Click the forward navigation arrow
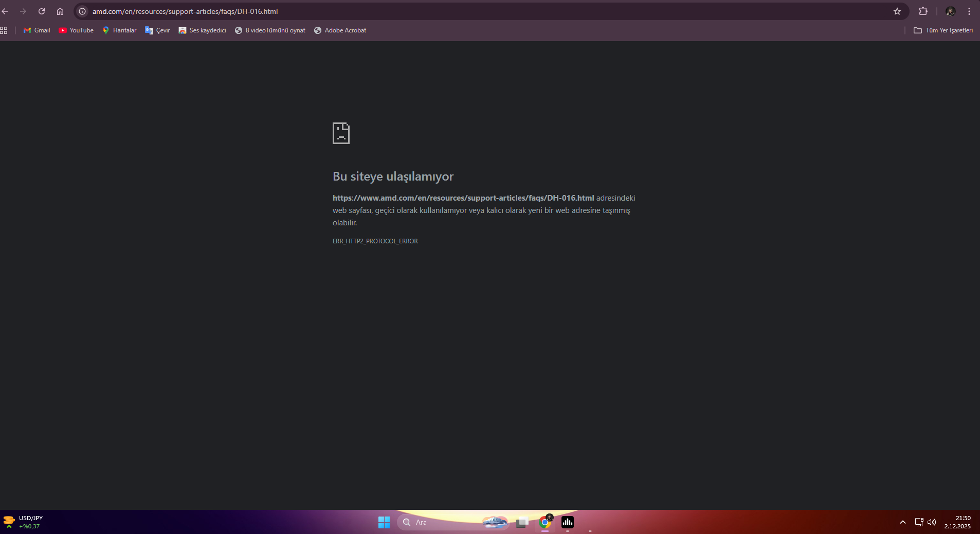The image size is (980, 534). point(23,11)
